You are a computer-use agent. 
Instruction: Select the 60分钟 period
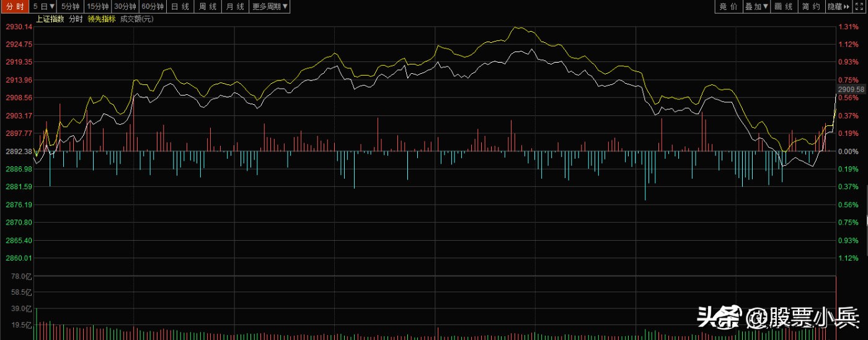[x=153, y=7]
